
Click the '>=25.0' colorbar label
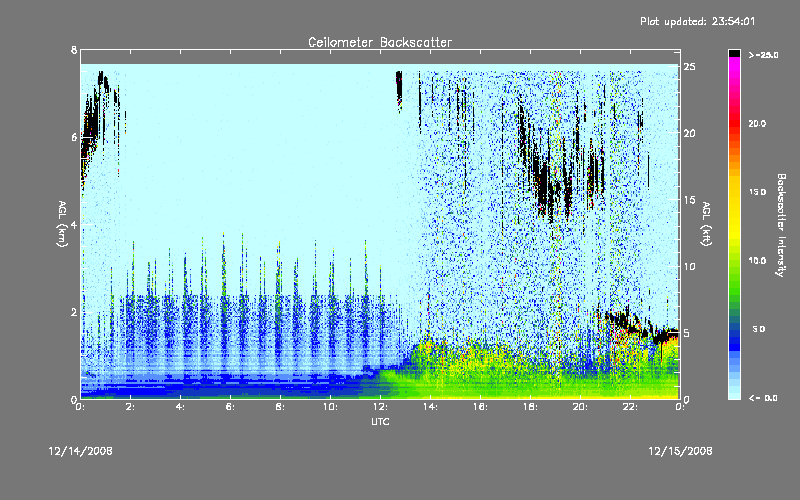pyautogui.click(x=763, y=55)
